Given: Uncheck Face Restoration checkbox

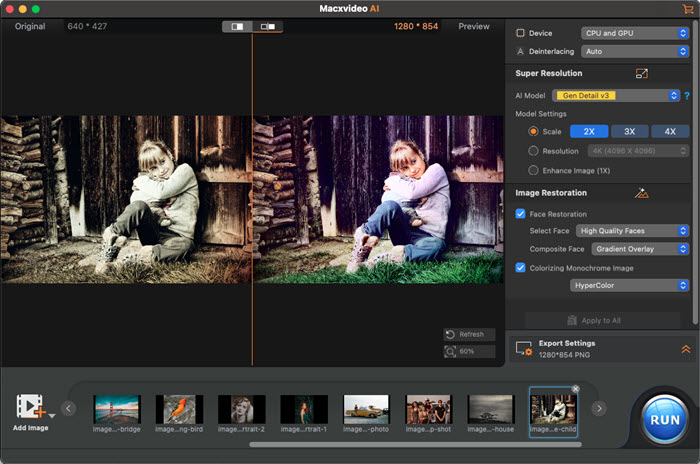Looking at the screenshot, I should click(x=520, y=213).
